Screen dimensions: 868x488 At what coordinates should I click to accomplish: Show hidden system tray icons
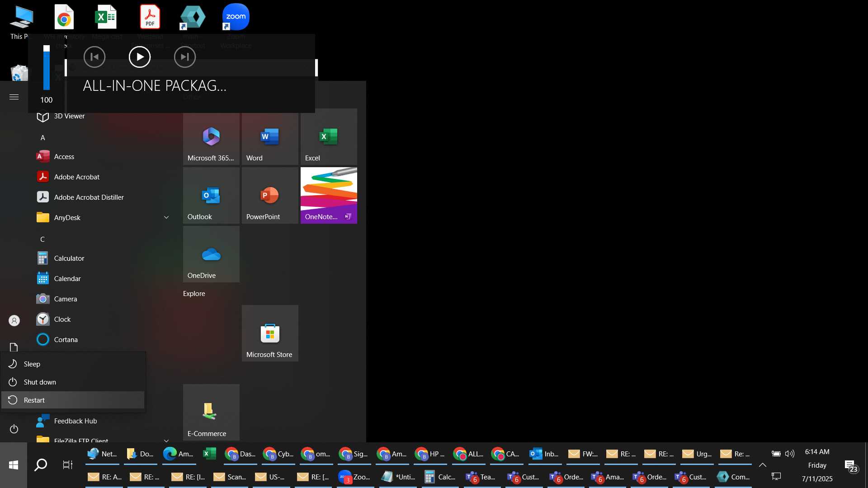pos(762,465)
